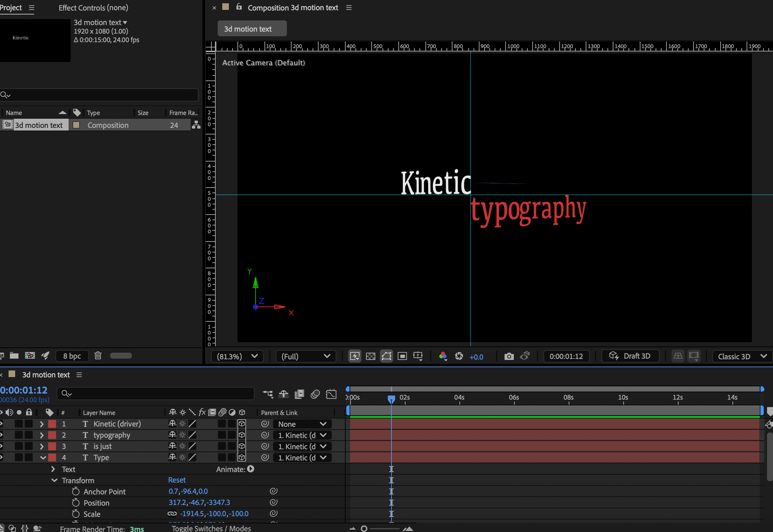Click the red label swatch of Type layer
The height and width of the screenshot is (532, 773).
52,458
